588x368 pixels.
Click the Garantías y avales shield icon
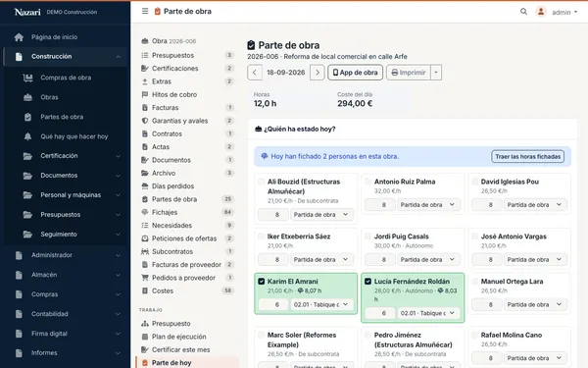tap(145, 121)
